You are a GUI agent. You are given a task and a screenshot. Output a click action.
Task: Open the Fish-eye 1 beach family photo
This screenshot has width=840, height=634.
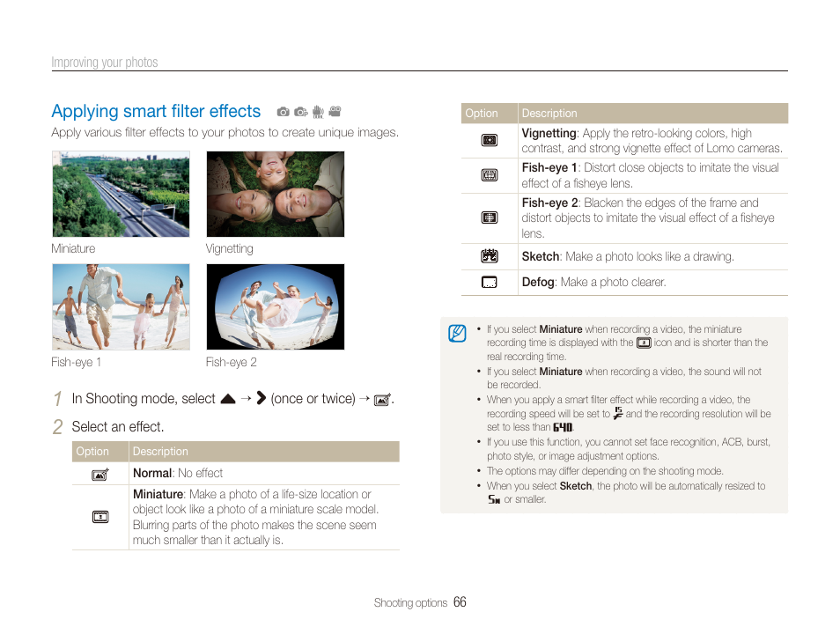121,306
